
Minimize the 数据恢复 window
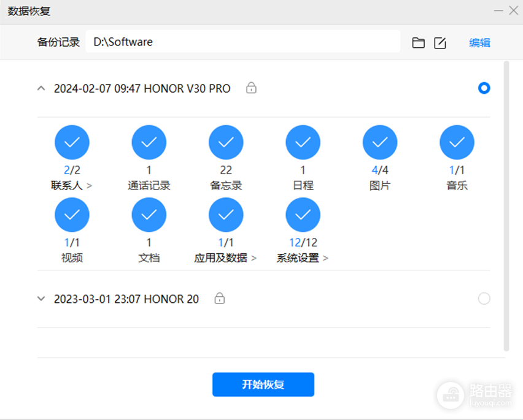coord(498,10)
